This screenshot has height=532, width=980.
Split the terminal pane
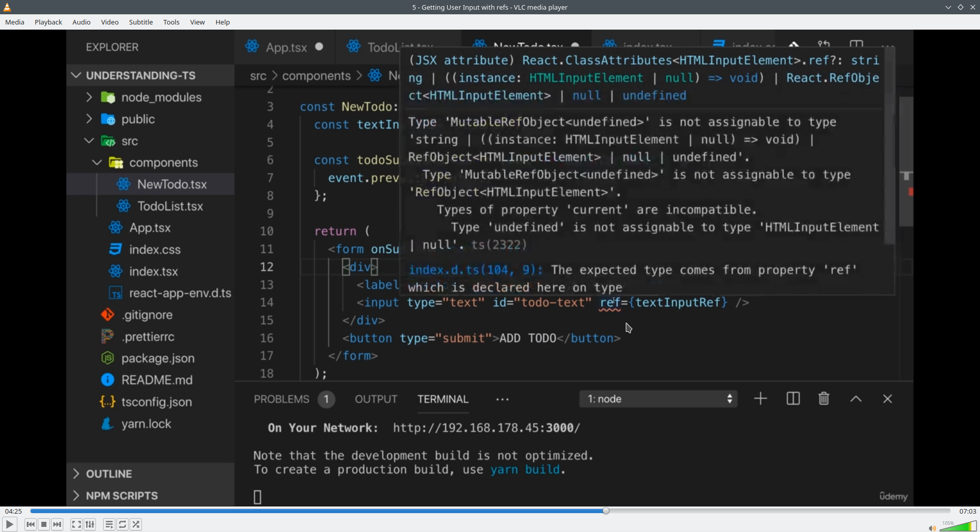click(793, 399)
